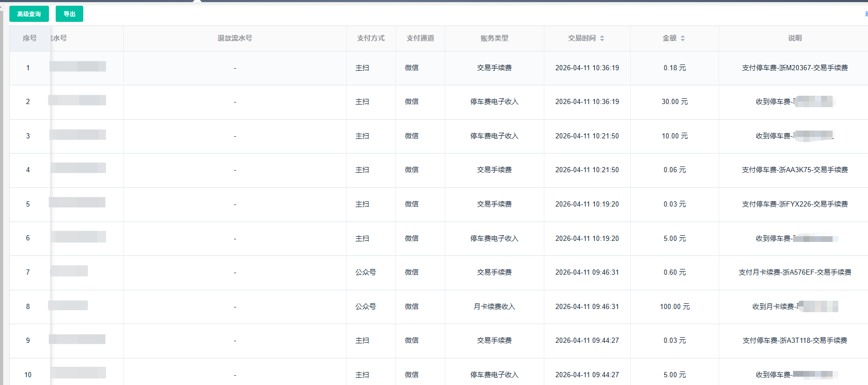868x385 pixels.
Task: Click the 导出 export button
Action: (x=69, y=14)
